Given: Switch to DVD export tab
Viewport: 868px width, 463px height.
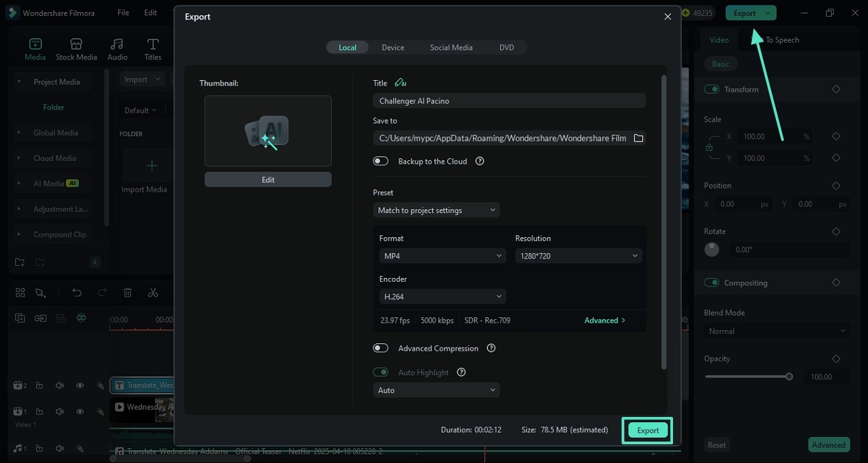Looking at the screenshot, I should (x=507, y=47).
